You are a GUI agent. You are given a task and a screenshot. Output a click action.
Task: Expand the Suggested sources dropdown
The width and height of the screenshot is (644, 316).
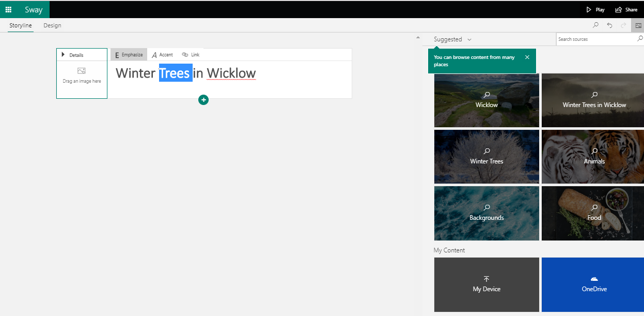(452, 39)
